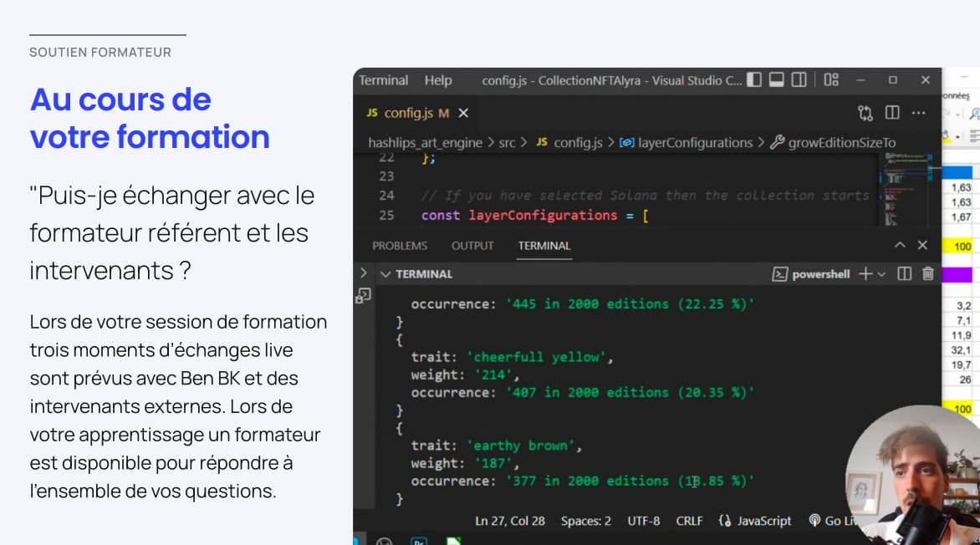Click the Open Changes compare icon
The height and width of the screenshot is (545, 980).
(x=865, y=113)
